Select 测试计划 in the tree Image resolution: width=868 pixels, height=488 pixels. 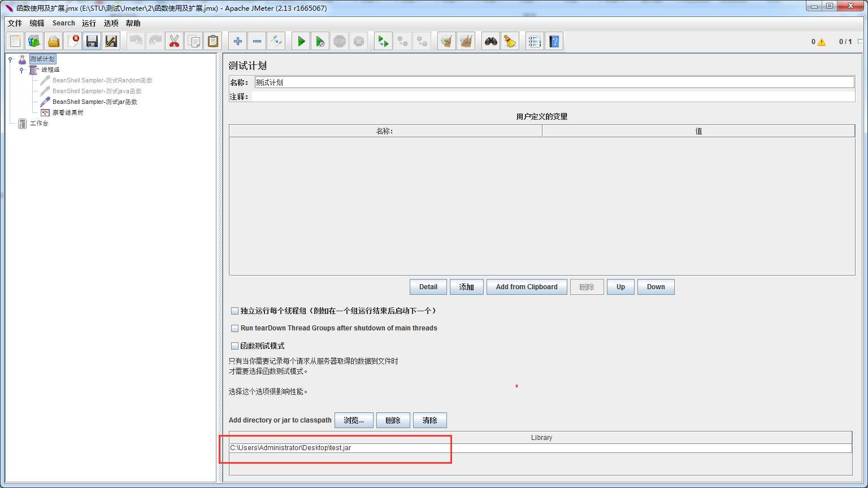pos(42,59)
